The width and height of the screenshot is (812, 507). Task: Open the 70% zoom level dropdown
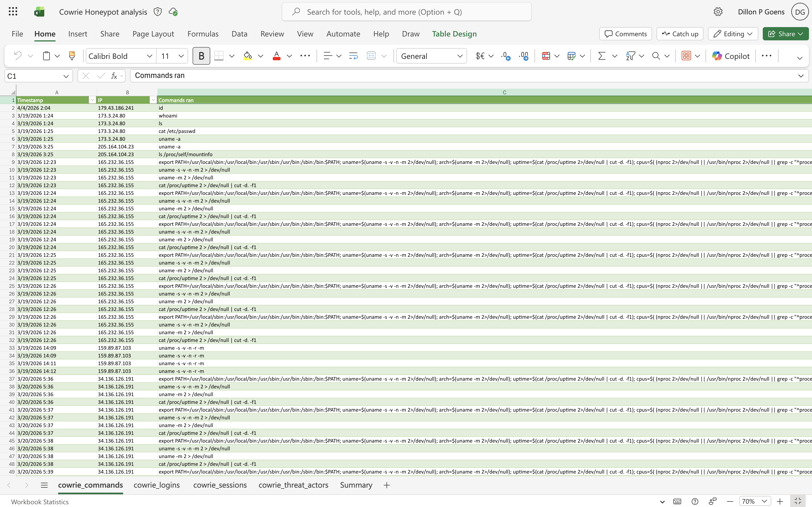(x=755, y=501)
